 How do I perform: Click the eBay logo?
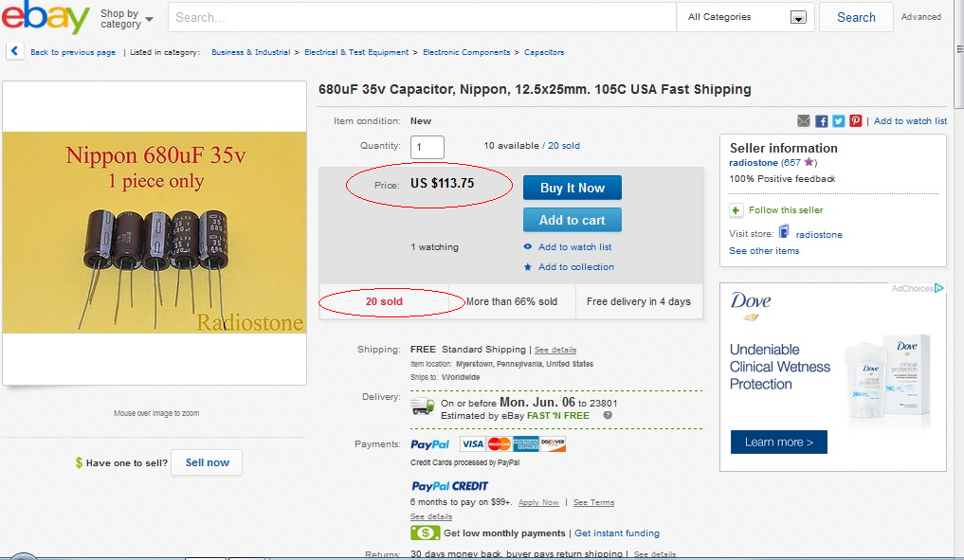tap(46, 17)
